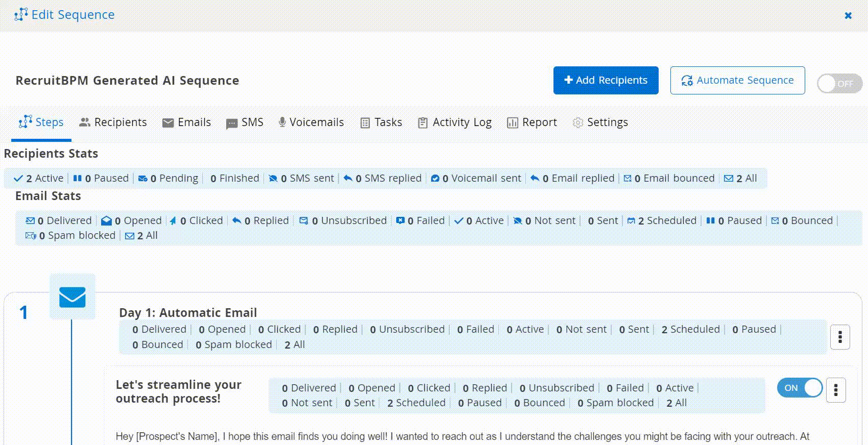
Task: Close the Edit Sequence dialog
Action: click(x=848, y=15)
